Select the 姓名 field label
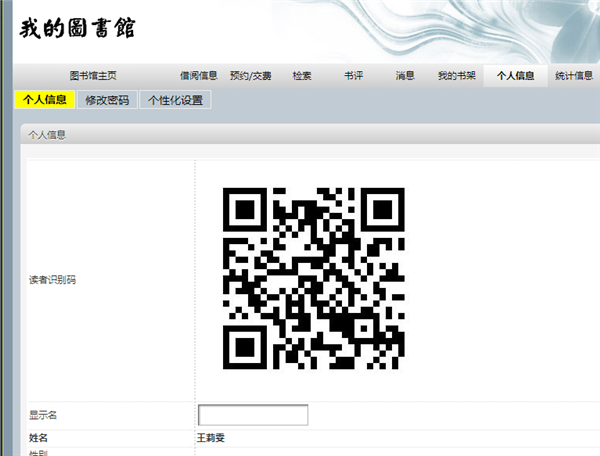 pyautogui.click(x=38, y=438)
